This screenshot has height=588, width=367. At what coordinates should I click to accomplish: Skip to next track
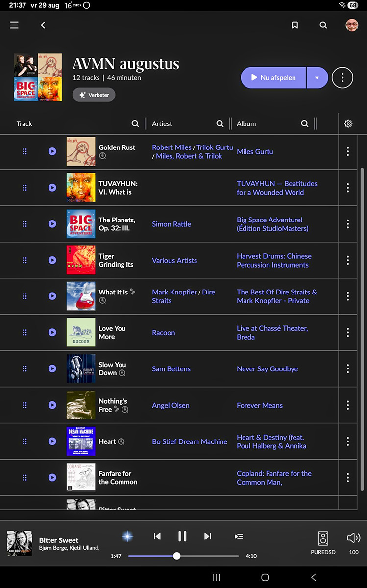(208, 537)
